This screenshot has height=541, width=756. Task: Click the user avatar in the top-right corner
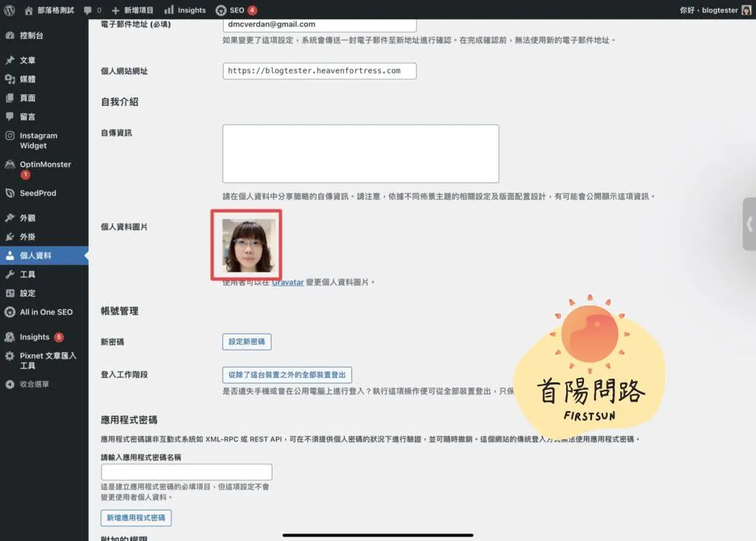click(x=746, y=10)
